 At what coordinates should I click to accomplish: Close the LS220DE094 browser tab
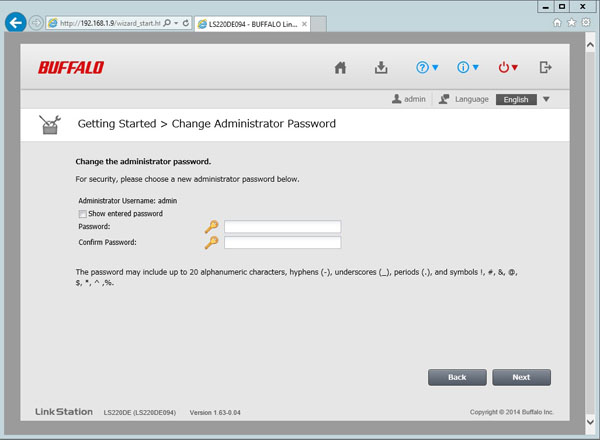tap(305, 24)
